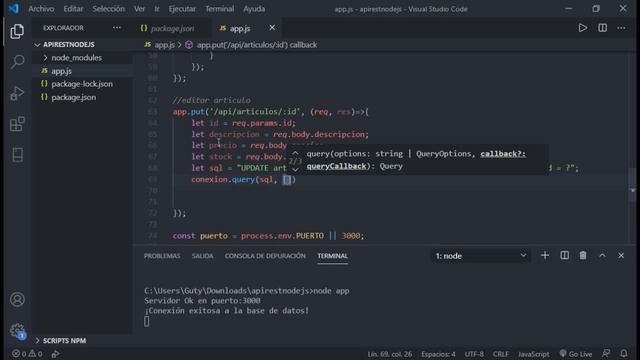The image size is (640, 360).
Task: Change the UTF-8 encoding in status bar
Action: (x=474, y=354)
